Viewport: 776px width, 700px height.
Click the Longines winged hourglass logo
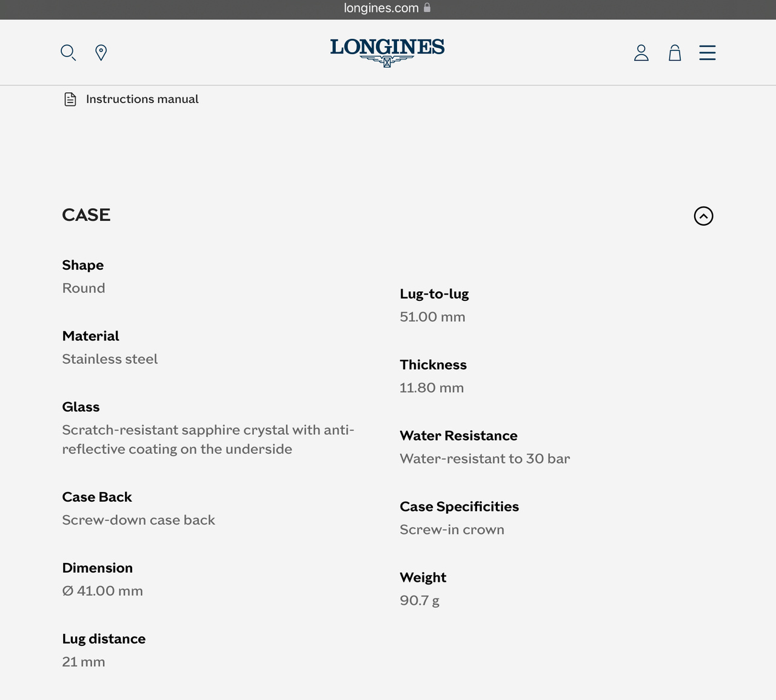tap(387, 52)
